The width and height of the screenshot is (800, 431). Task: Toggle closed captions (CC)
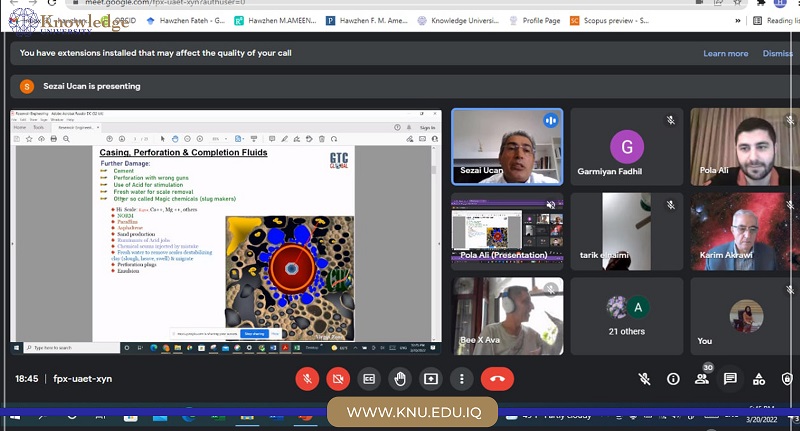pos(369,379)
